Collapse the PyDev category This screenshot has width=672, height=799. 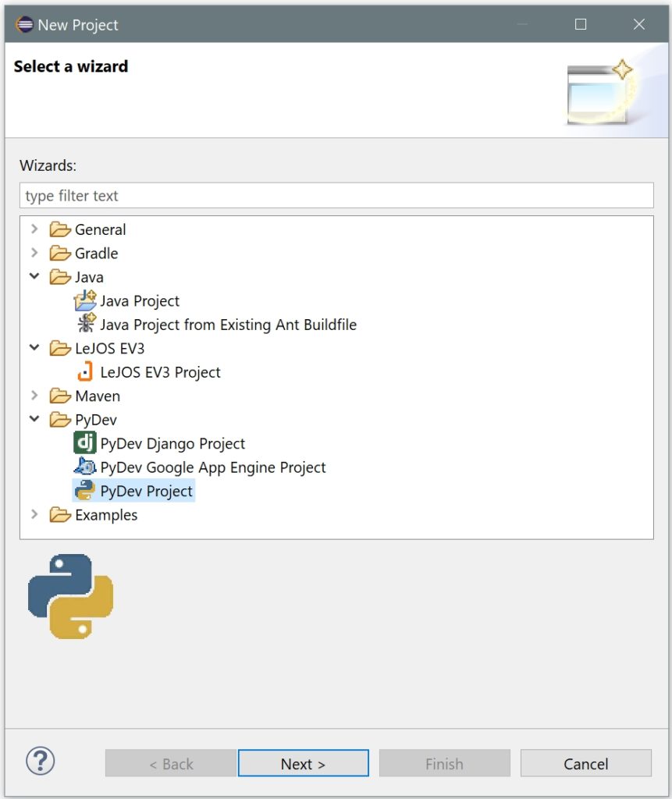click(x=34, y=419)
